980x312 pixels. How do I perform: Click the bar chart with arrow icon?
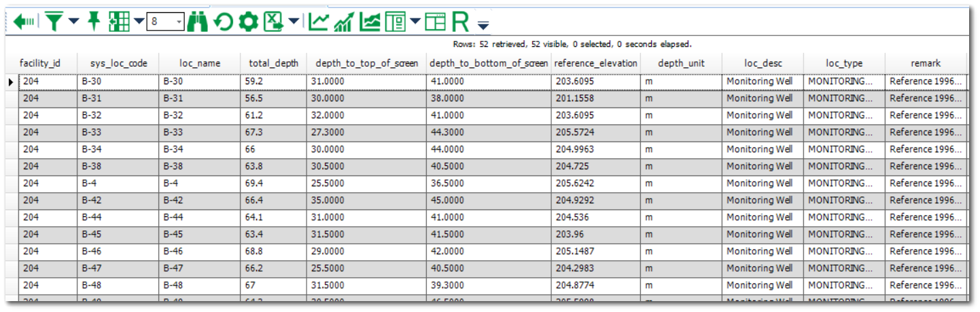point(344,22)
